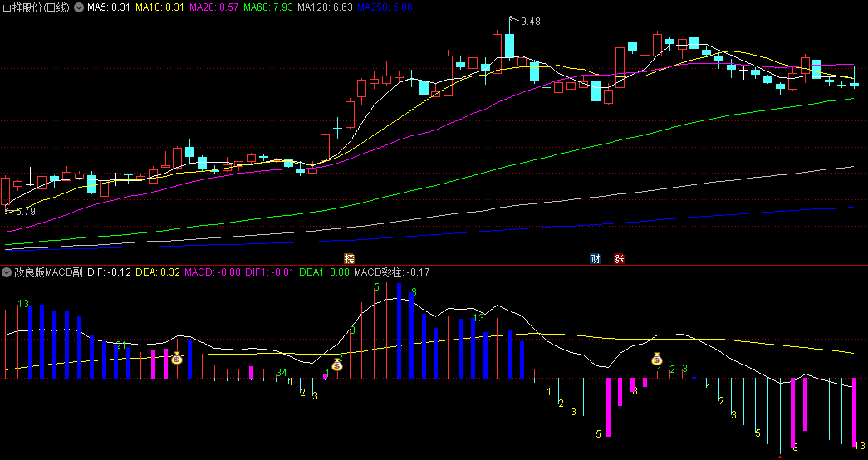Click the 9.48 high price label
This screenshot has height=460, width=868.
pos(530,22)
